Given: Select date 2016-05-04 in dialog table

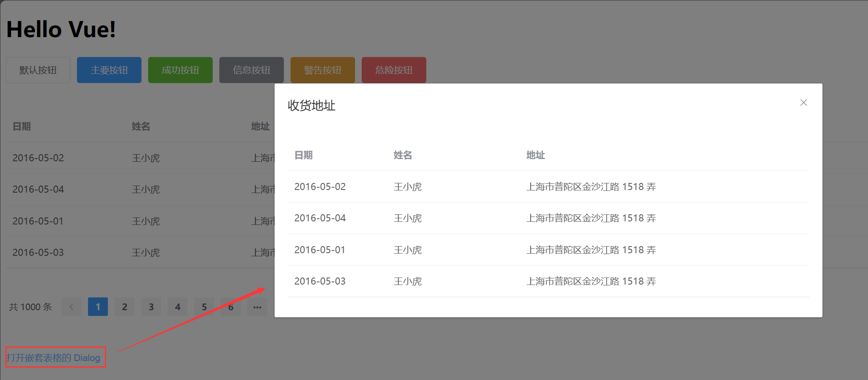Looking at the screenshot, I should point(320,218).
